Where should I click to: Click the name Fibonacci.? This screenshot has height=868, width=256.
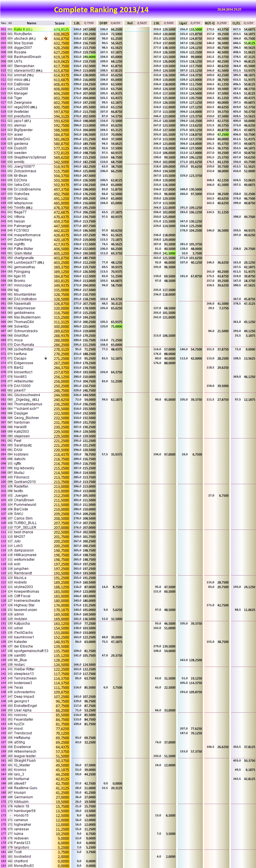[22, 477]
